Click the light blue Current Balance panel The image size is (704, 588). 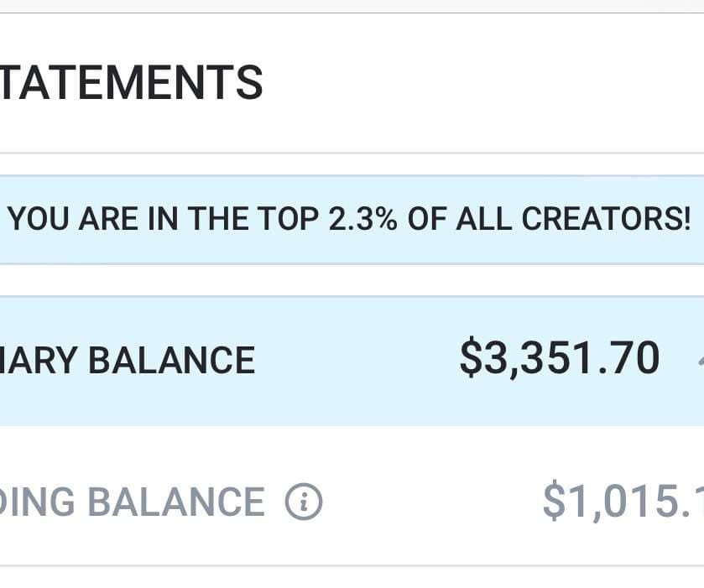(x=352, y=361)
